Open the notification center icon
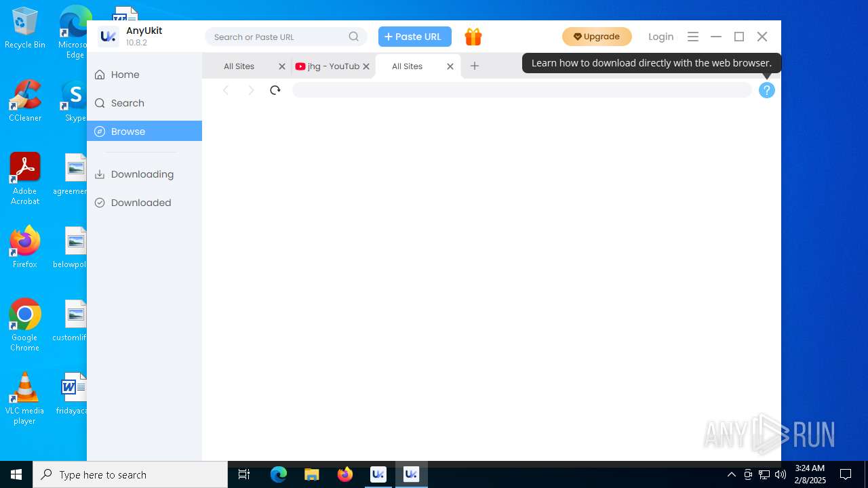 [x=846, y=474]
